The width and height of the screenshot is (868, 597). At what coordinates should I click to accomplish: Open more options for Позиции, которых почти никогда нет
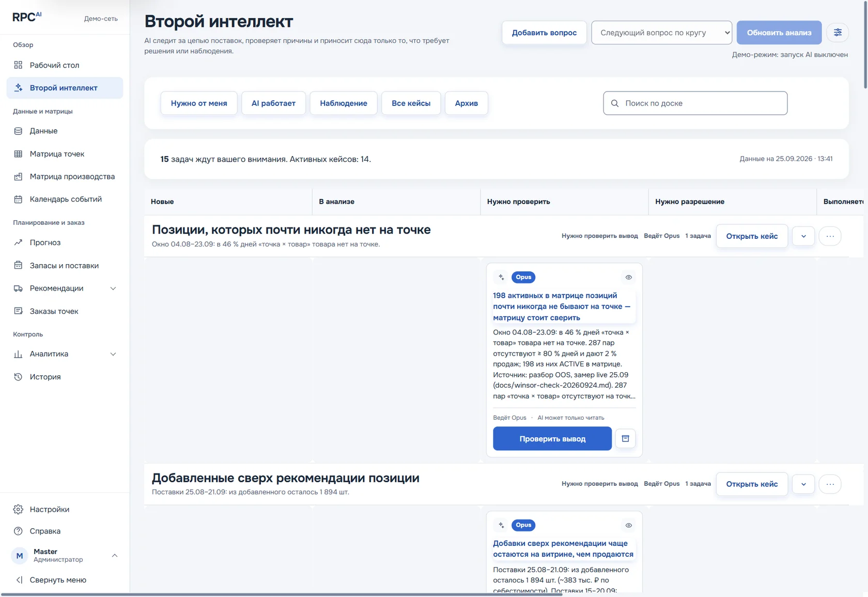tap(830, 236)
